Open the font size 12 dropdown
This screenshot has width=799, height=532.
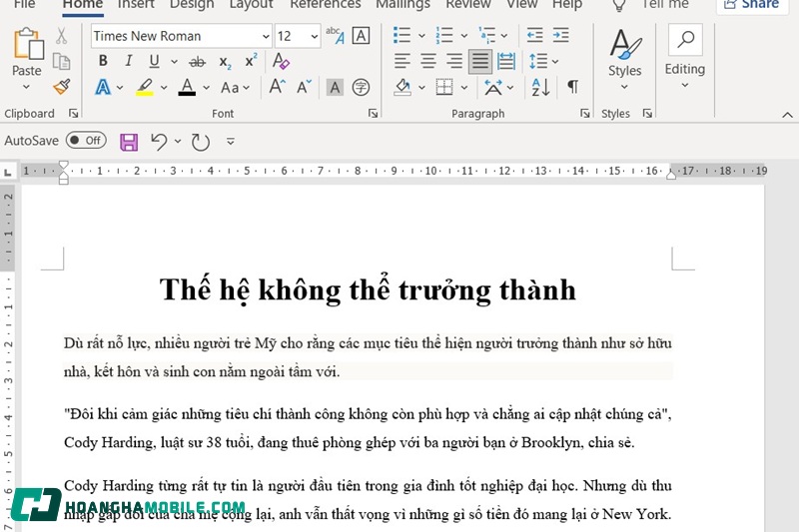tap(315, 36)
